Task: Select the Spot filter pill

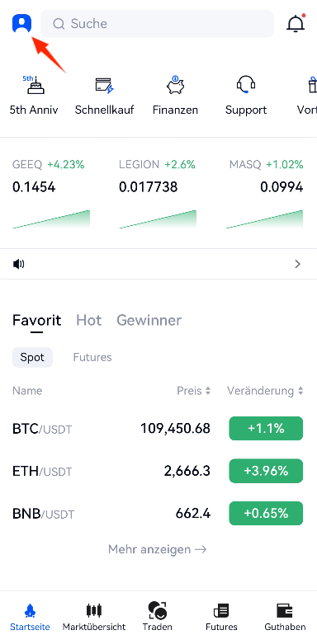Action: coord(32,357)
